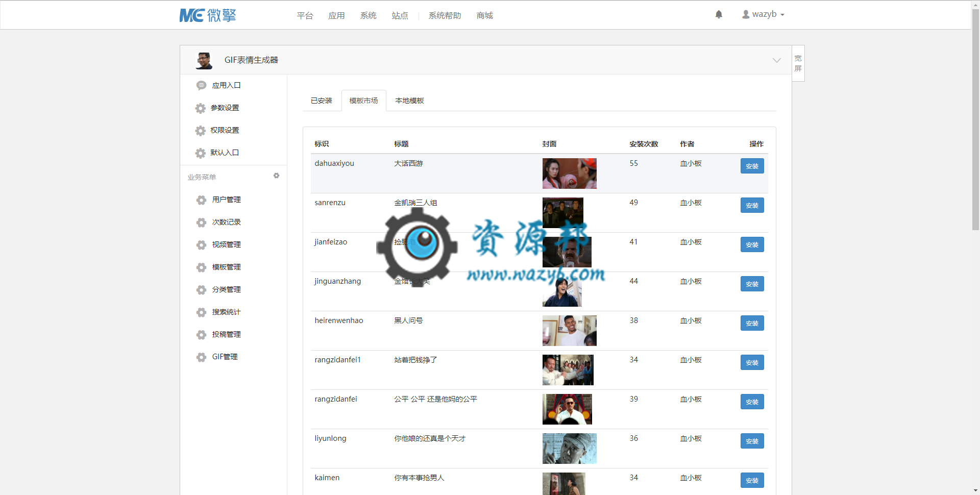Screen dimensions: 980x495
Task: Install the sanrenzu template
Action: (752, 205)
